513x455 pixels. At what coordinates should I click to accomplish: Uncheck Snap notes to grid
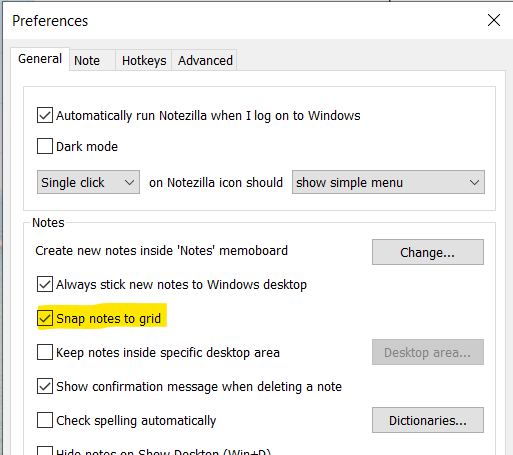tap(45, 318)
